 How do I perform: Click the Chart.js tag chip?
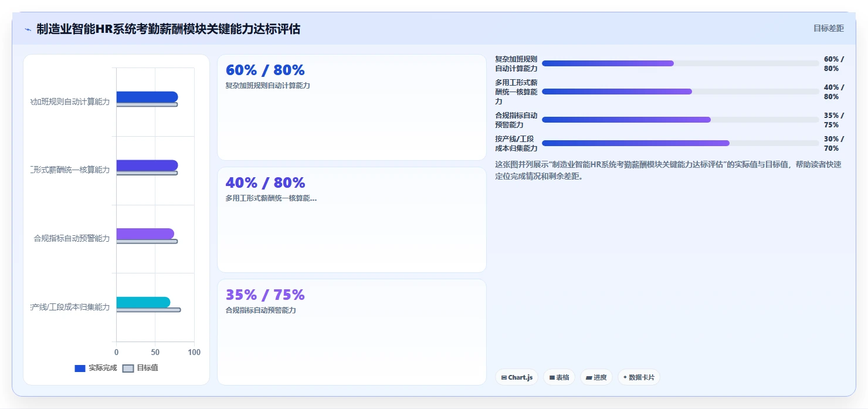(x=517, y=377)
